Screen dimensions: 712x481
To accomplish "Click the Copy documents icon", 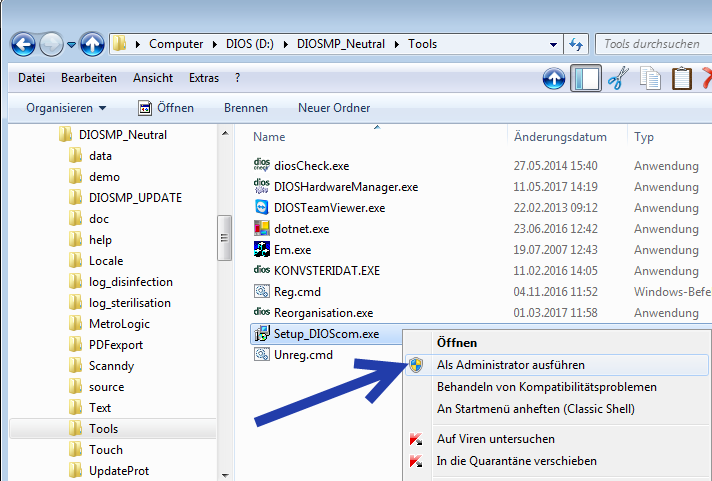I will coord(650,78).
